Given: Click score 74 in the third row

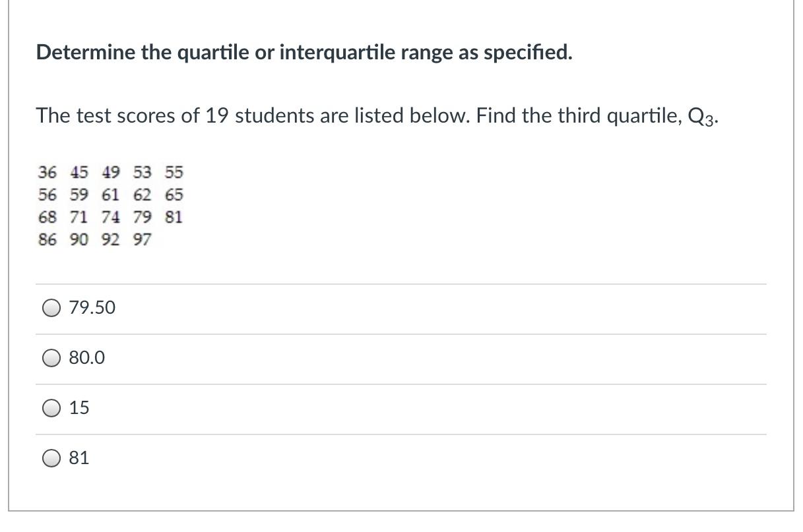Looking at the screenshot, I should click(110, 218).
